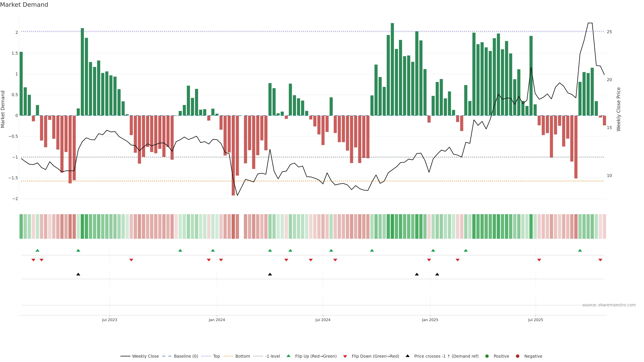Click the leftmost green flip-up triangle marker
This screenshot has height=362, width=644.
38,250
